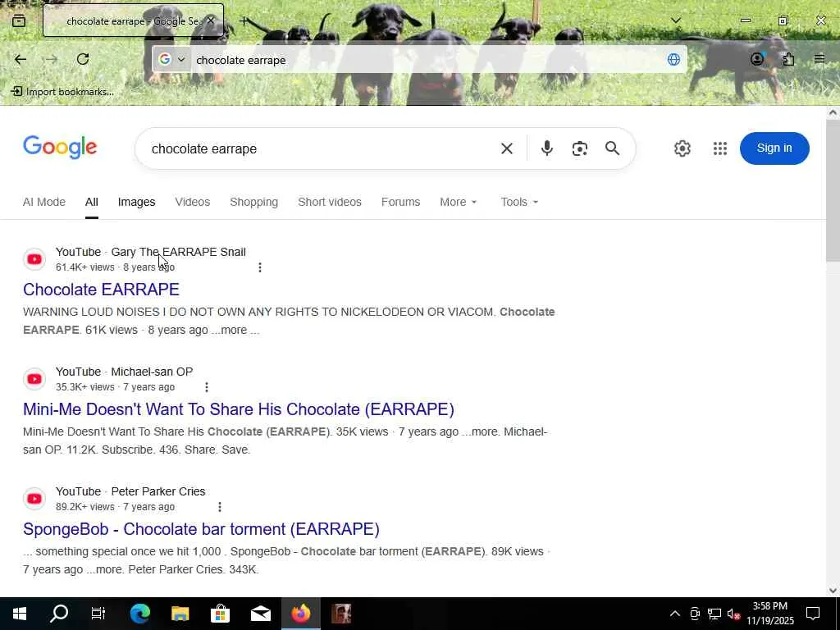Start search by voice microphone
The image size is (840, 630).
pyautogui.click(x=546, y=148)
